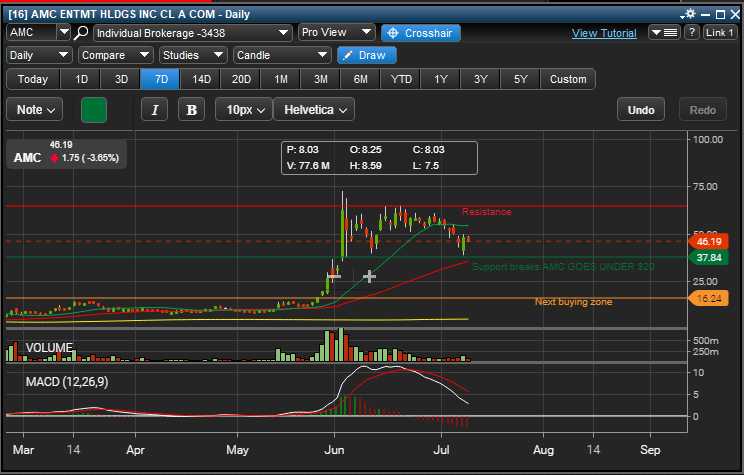The image size is (744, 475).
Task: Open the Note drawing tool dropdown
Action: (35, 110)
